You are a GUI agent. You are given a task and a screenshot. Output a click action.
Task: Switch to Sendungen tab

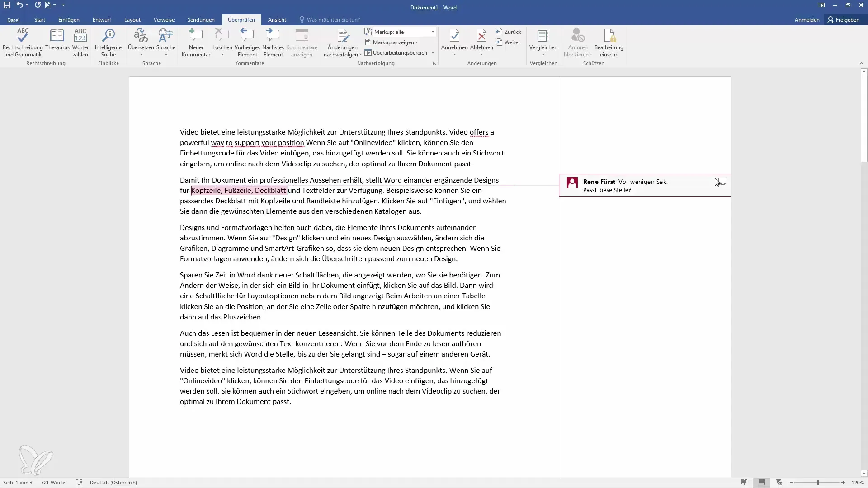click(201, 20)
